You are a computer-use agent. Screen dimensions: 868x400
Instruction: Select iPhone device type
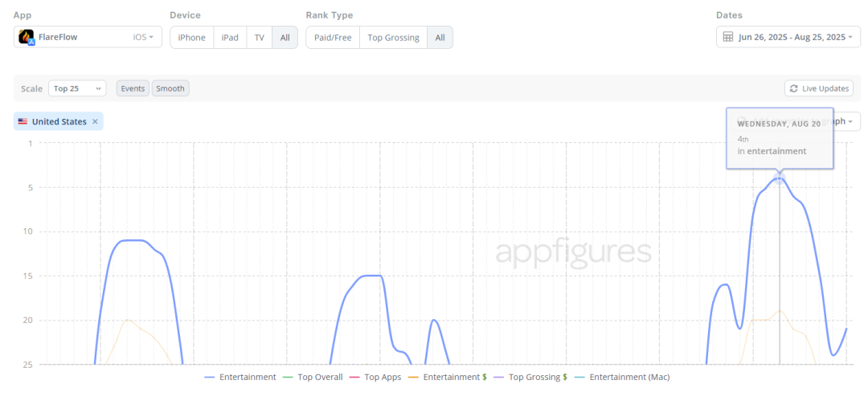[191, 38]
